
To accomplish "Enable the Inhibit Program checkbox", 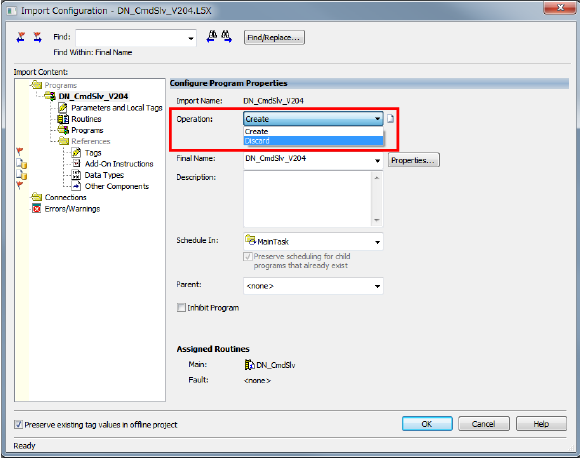I will pos(181,307).
